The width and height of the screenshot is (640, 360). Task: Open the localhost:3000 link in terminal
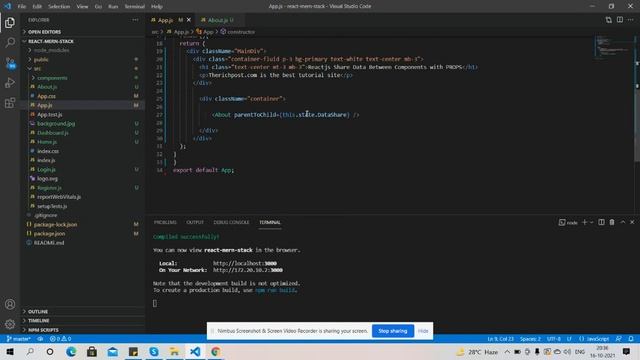(x=245, y=264)
